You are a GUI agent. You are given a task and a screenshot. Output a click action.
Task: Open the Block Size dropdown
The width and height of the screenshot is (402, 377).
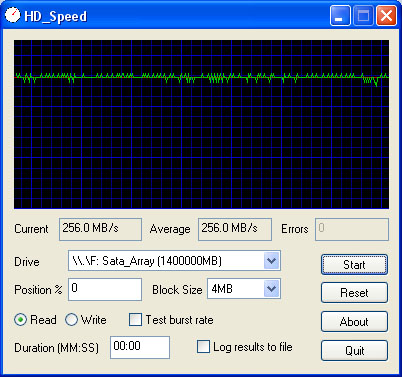click(272, 289)
